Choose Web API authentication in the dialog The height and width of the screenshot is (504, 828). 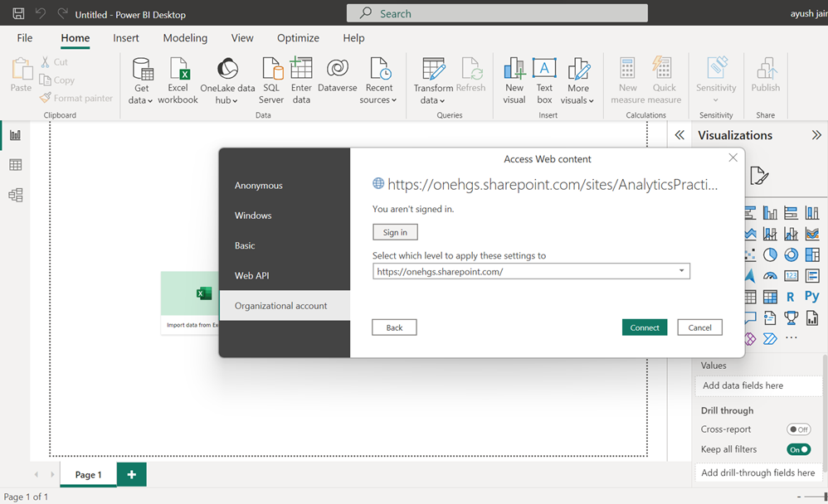285,275
